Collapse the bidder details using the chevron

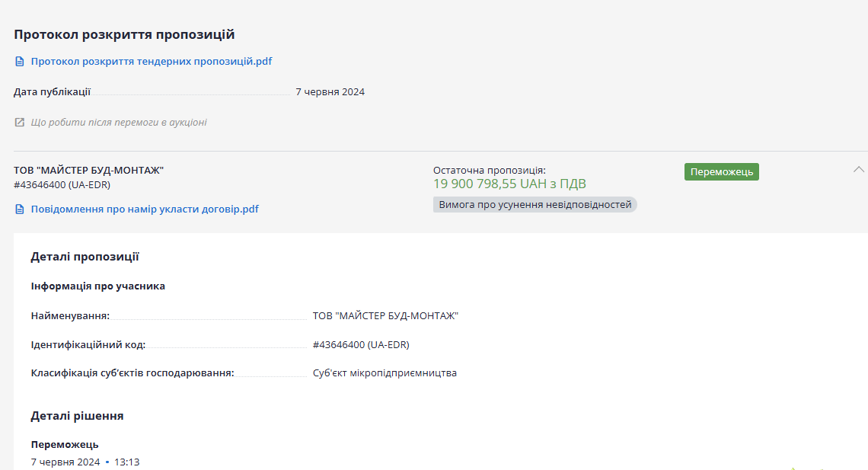tap(859, 169)
